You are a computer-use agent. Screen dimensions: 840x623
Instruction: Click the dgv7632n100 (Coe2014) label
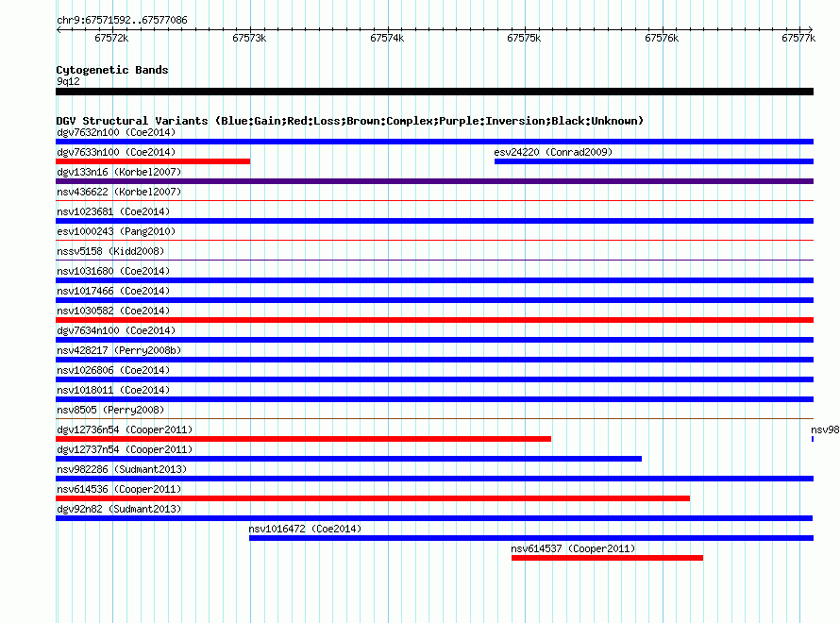116,132
